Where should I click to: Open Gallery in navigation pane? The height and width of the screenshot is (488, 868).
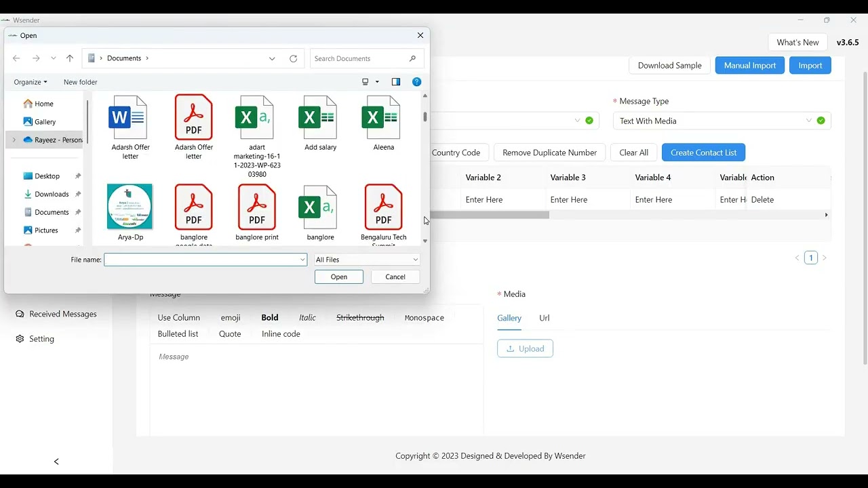coord(39,122)
